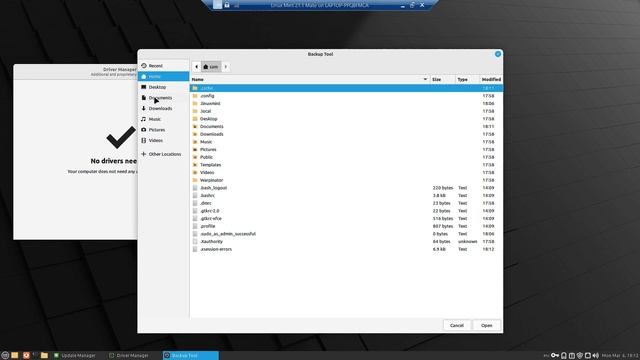Launch the terminal icon in panel
Screen dimensions: 640x360
pyautogui.click(x=35, y=356)
